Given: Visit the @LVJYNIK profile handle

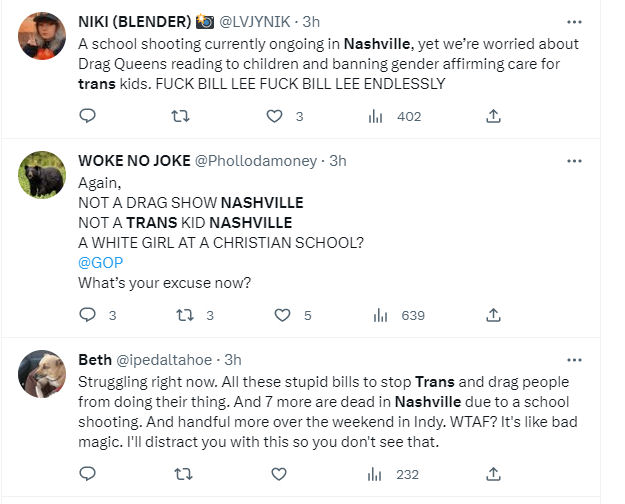Looking at the screenshot, I should click(255, 22).
